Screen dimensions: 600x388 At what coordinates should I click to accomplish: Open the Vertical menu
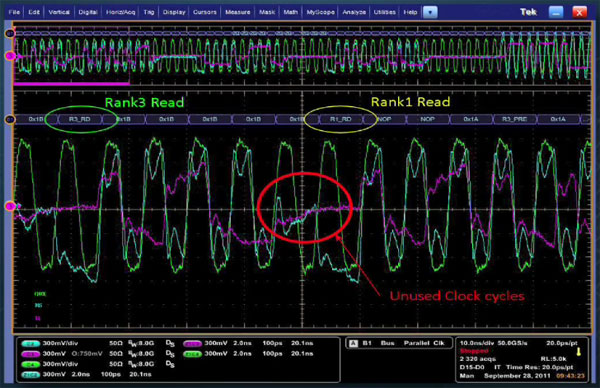(59, 12)
